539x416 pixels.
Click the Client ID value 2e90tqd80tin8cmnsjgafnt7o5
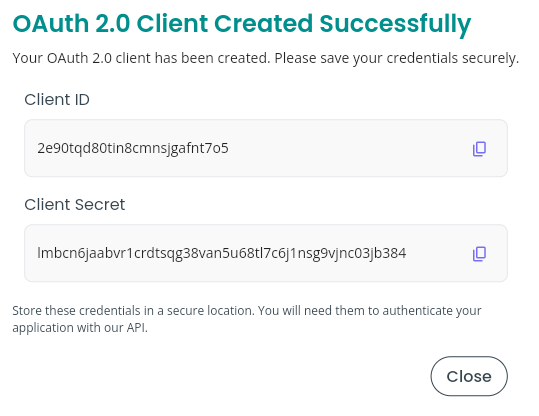coord(133,149)
